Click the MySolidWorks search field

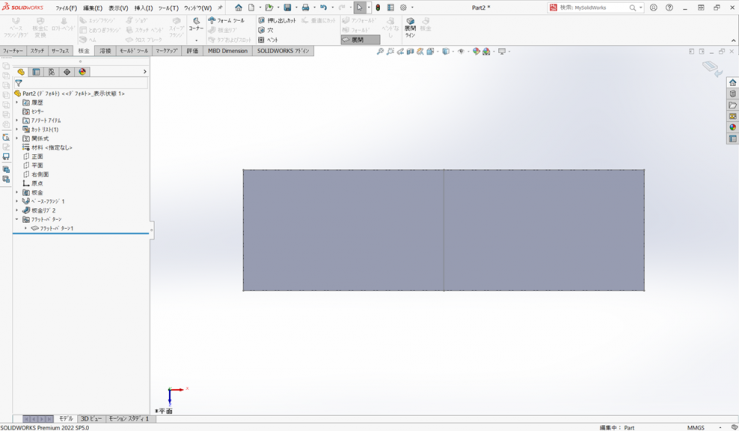[x=600, y=8]
